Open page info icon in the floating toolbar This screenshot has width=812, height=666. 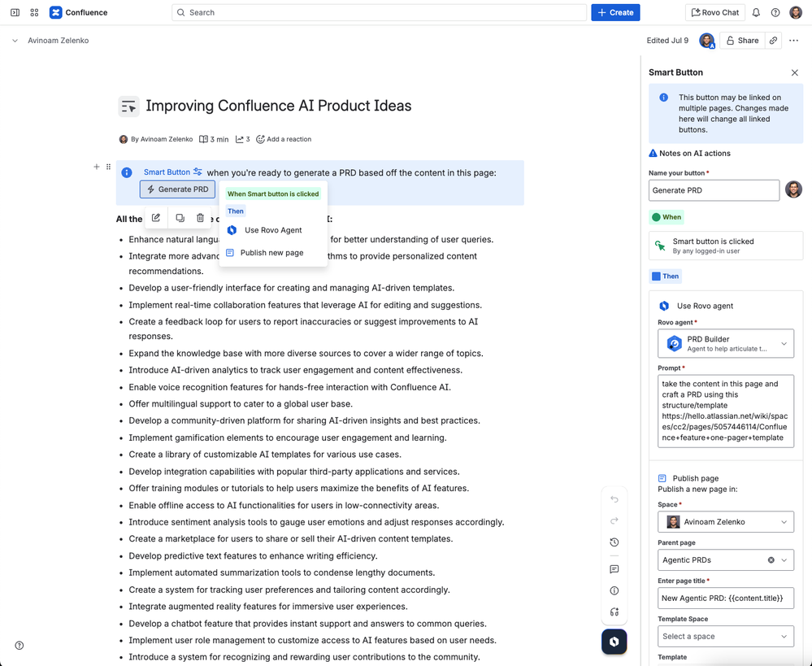614,590
